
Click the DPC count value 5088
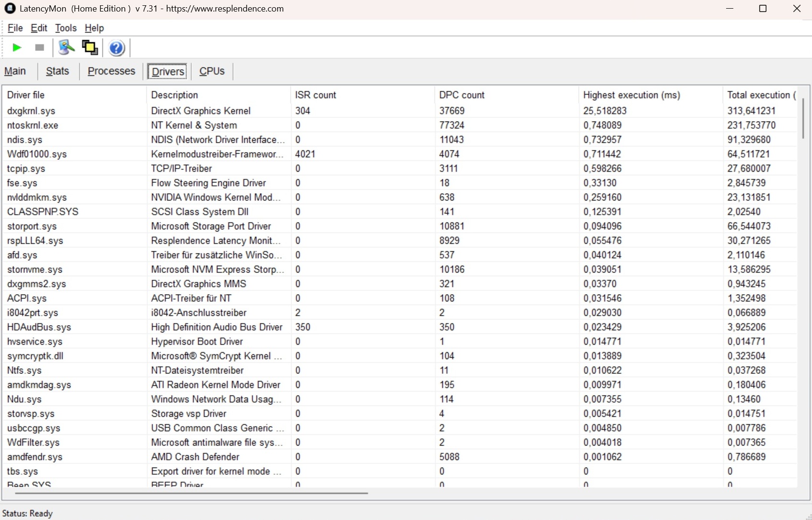[x=449, y=457]
